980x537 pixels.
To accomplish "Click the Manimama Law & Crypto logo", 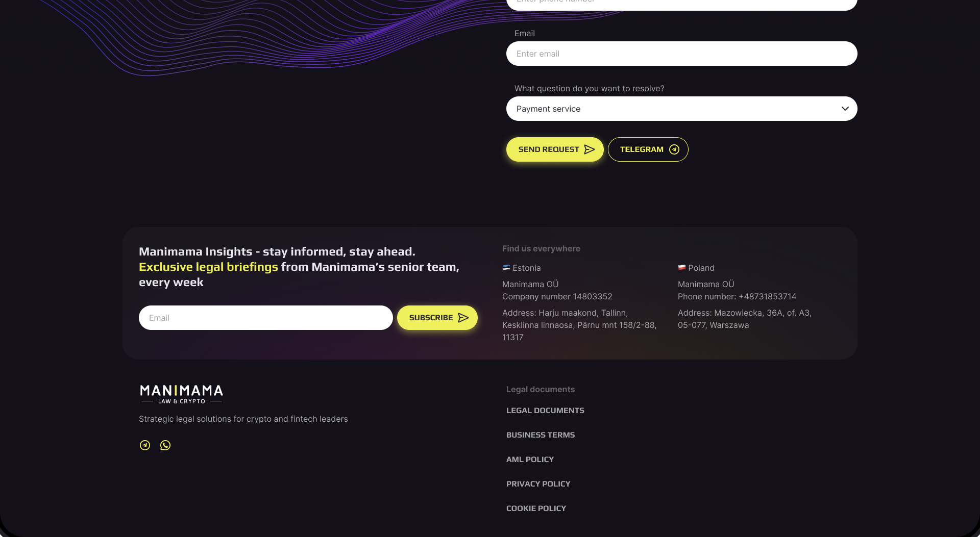I will (181, 394).
